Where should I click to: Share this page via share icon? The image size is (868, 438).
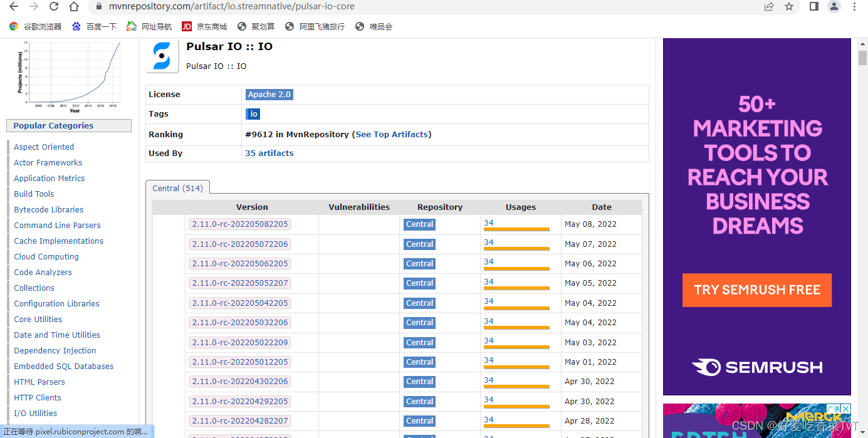point(769,6)
